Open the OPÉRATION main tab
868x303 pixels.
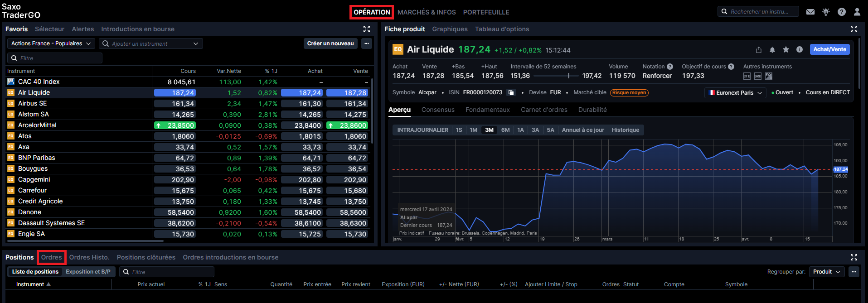pyautogui.click(x=372, y=12)
